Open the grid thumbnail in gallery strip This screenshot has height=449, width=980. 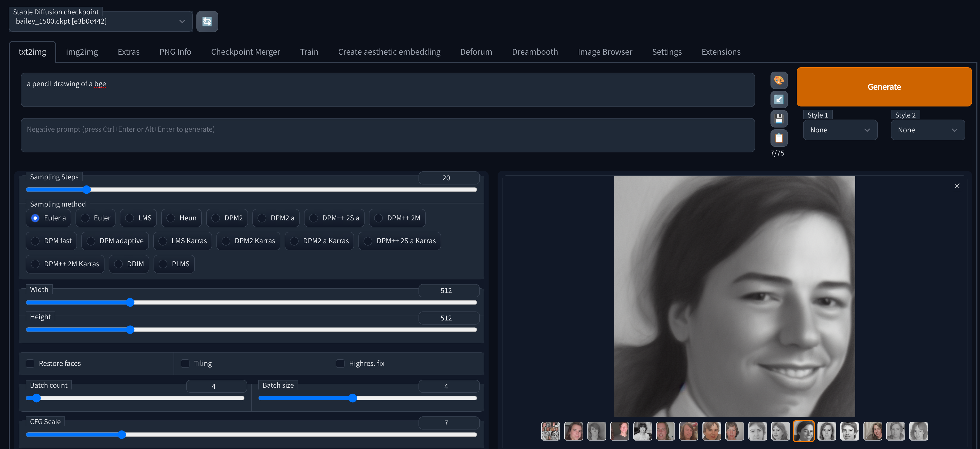click(x=550, y=431)
